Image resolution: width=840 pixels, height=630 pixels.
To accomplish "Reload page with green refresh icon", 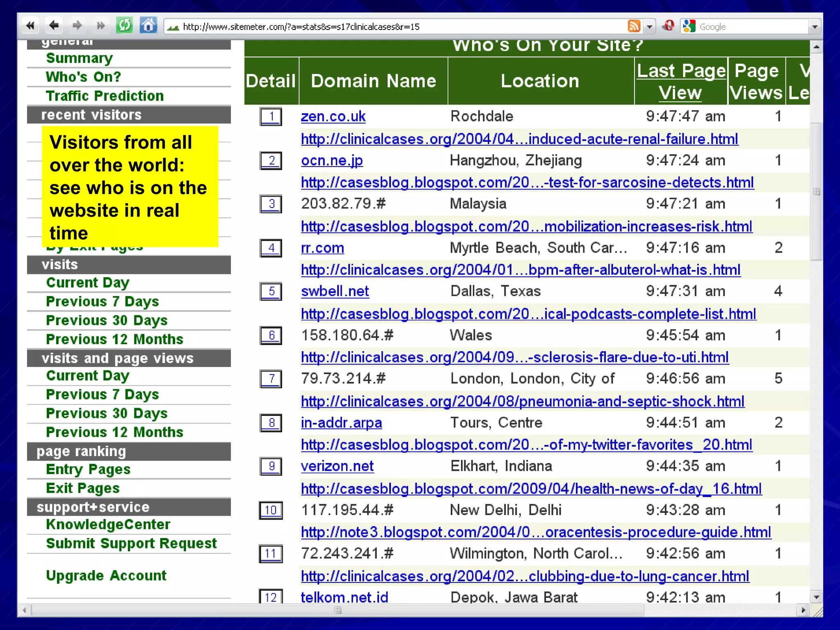I will pyautogui.click(x=124, y=25).
